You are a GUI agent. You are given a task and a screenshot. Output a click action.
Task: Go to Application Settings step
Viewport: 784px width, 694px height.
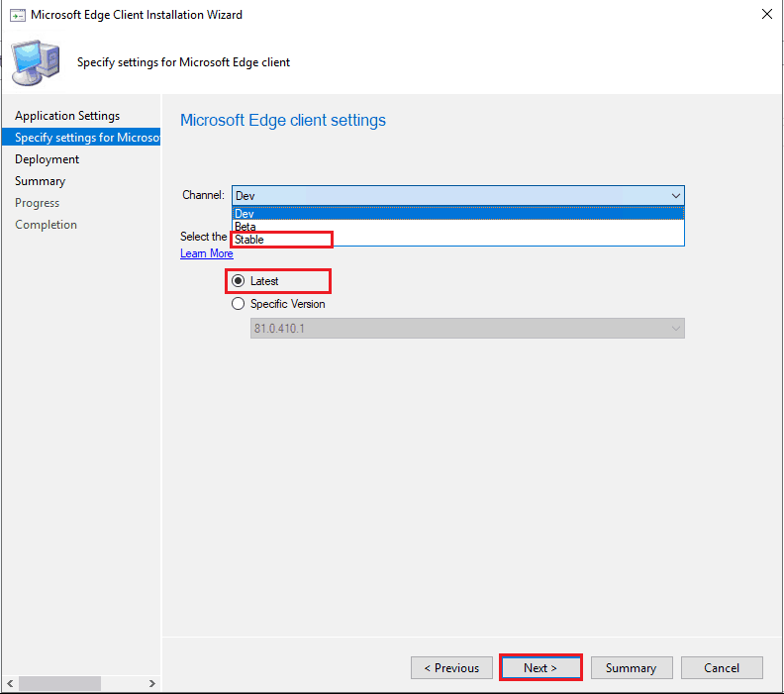coord(67,116)
